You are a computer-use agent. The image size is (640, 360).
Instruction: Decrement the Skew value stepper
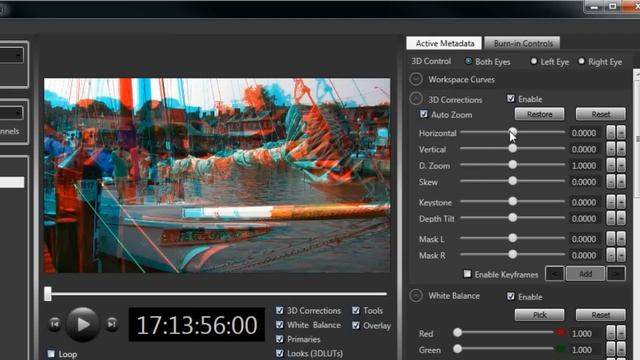coord(611,182)
